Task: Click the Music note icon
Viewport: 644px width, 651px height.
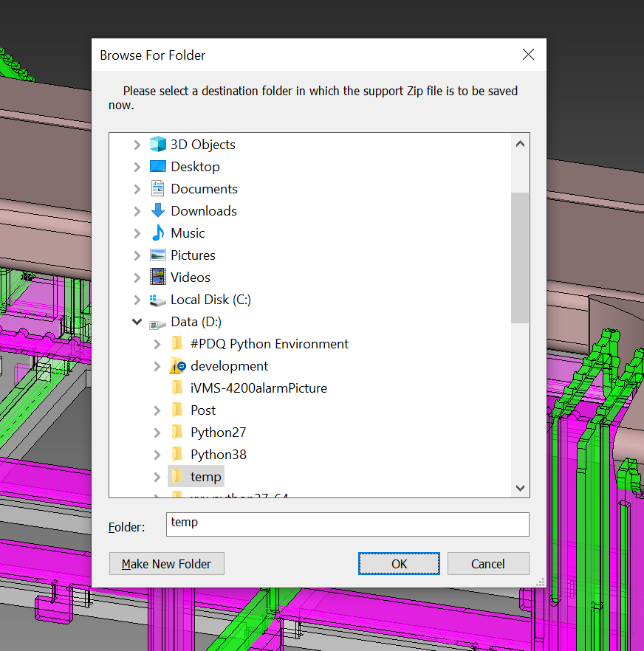Action: pyautogui.click(x=157, y=233)
